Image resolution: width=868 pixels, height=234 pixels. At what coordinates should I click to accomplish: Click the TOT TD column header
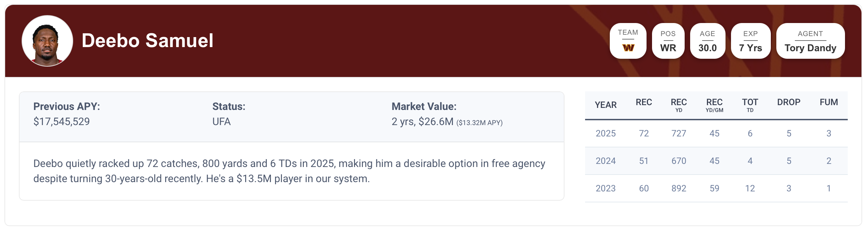click(750, 105)
